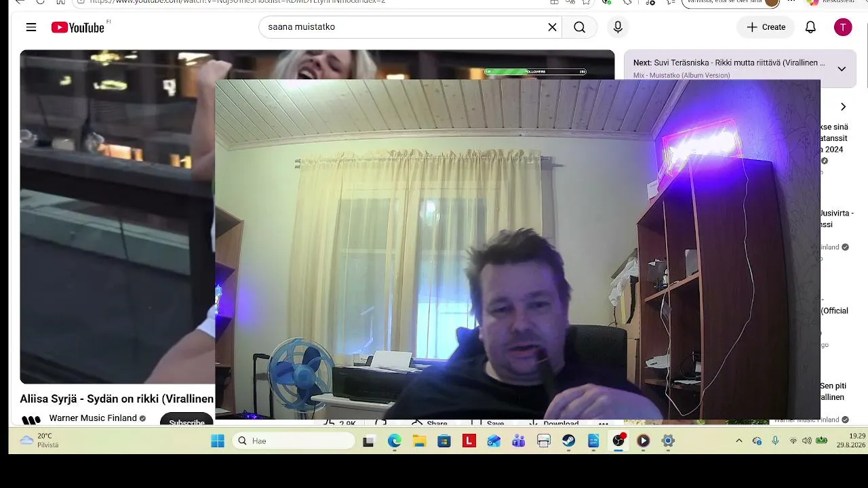Open the media player app on the taskbar
The image size is (868, 488).
tap(643, 441)
